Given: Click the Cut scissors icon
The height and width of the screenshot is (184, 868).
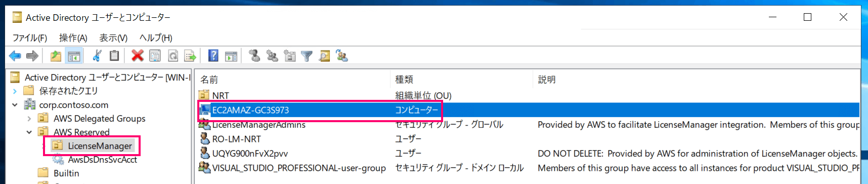Looking at the screenshot, I should coord(97,56).
